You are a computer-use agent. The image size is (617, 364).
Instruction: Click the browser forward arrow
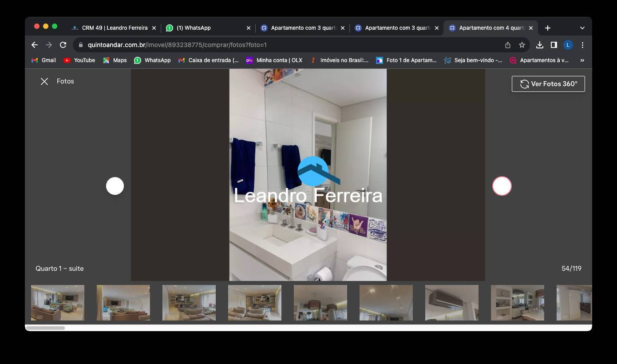tap(49, 45)
